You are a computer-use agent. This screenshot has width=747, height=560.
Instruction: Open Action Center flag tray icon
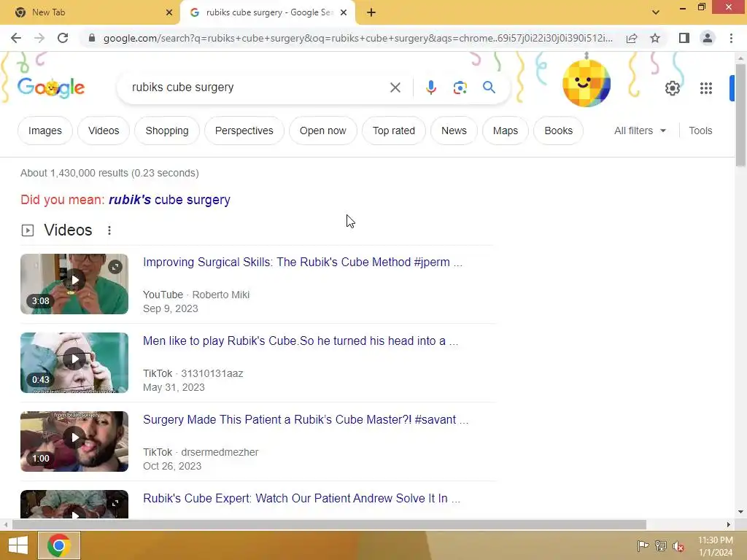coord(643,545)
